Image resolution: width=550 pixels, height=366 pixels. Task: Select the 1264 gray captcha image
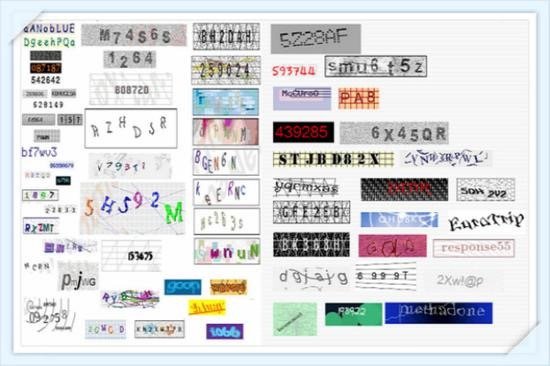[x=130, y=59]
